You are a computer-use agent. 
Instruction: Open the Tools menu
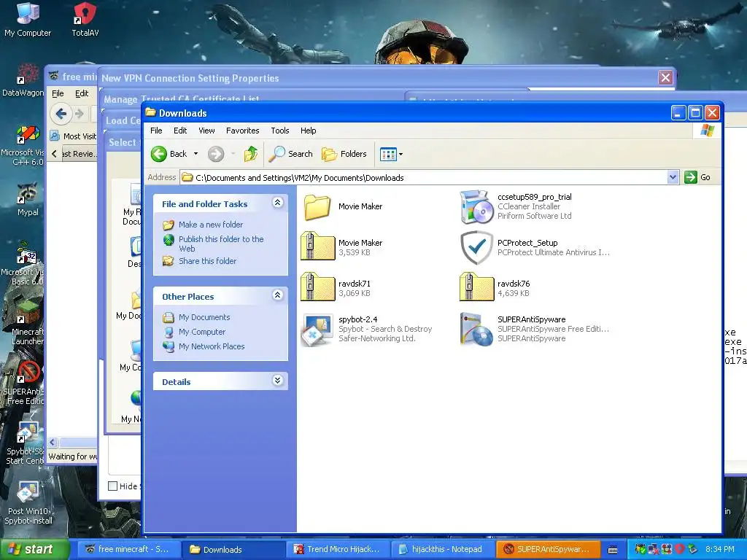[x=280, y=131]
